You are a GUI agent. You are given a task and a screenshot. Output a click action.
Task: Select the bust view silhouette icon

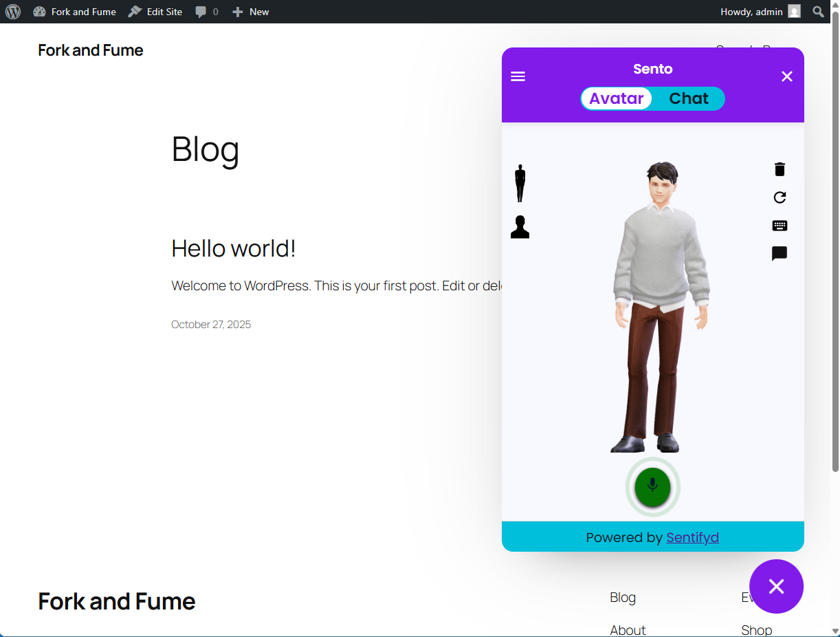tap(520, 226)
